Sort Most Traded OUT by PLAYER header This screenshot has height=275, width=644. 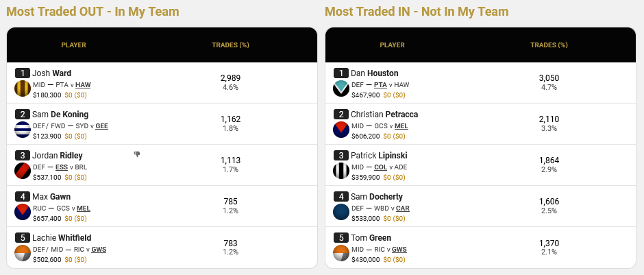click(73, 45)
